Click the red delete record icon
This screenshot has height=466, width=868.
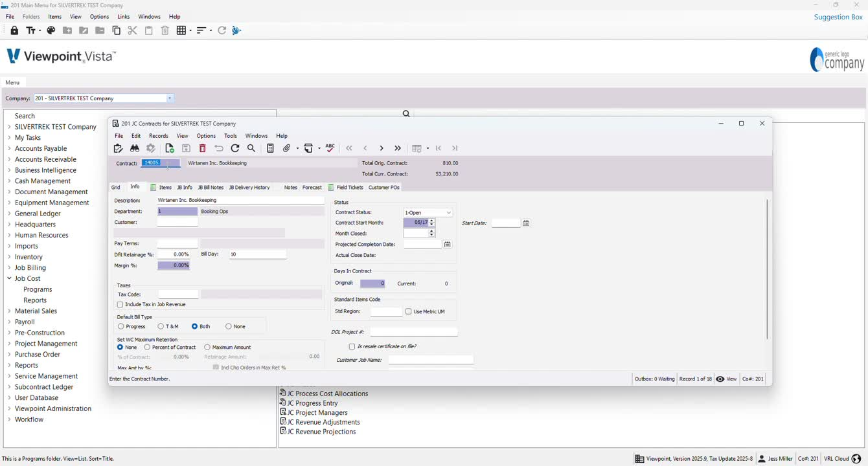[x=202, y=148]
